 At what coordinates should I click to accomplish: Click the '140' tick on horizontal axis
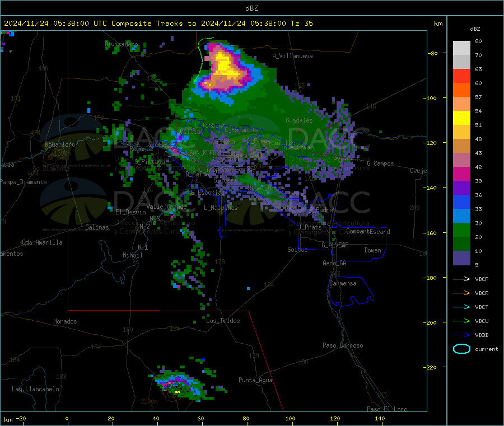(x=380, y=419)
